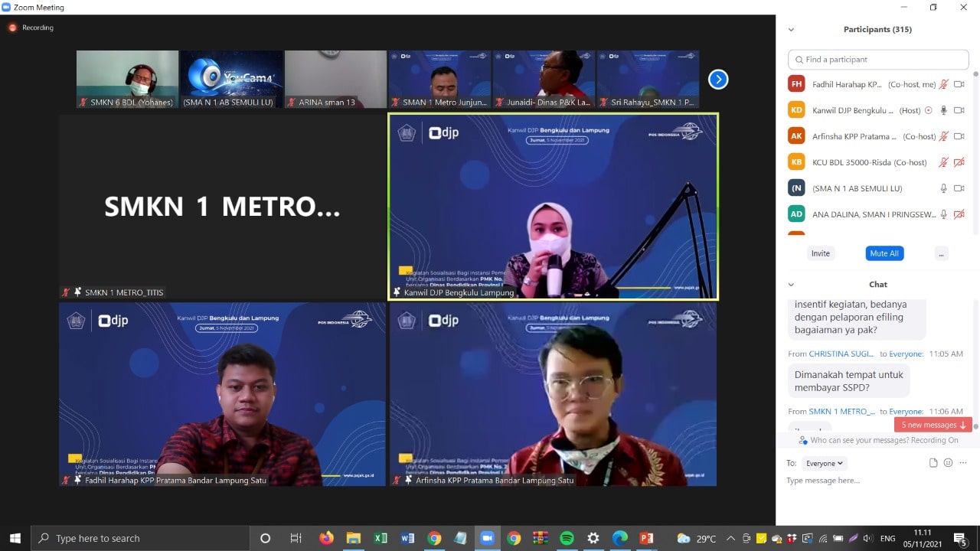Click the Find a participant search field
This screenshot has width=980, height=551.
click(878, 60)
